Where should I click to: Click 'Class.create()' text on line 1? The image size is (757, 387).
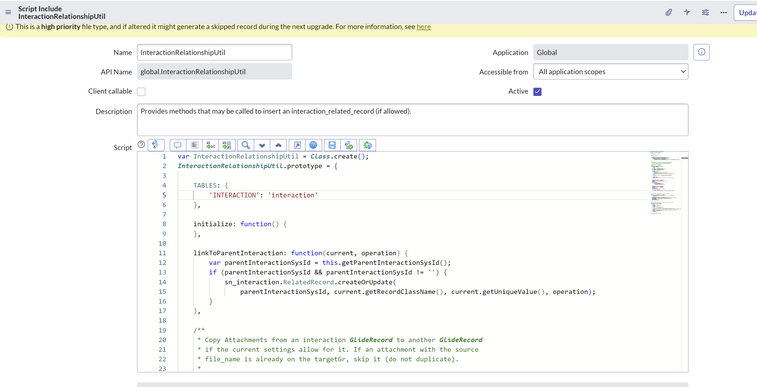(x=339, y=156)
